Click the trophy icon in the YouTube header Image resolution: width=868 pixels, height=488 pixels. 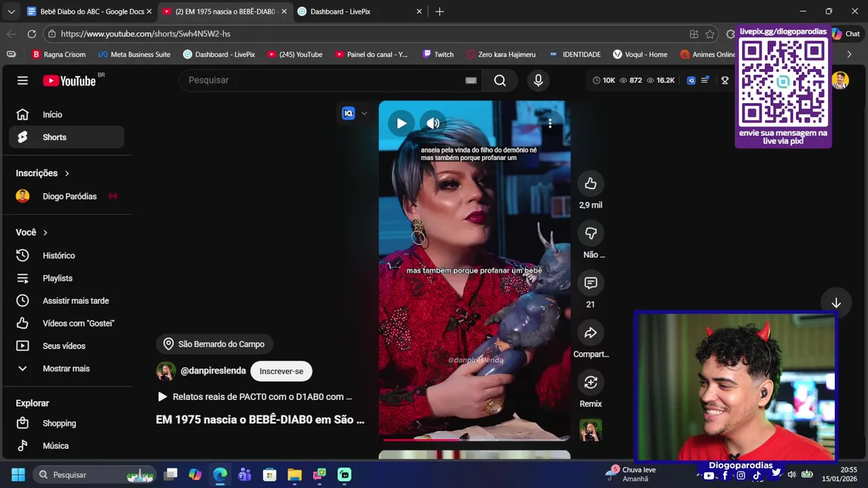tap(725, 80)
